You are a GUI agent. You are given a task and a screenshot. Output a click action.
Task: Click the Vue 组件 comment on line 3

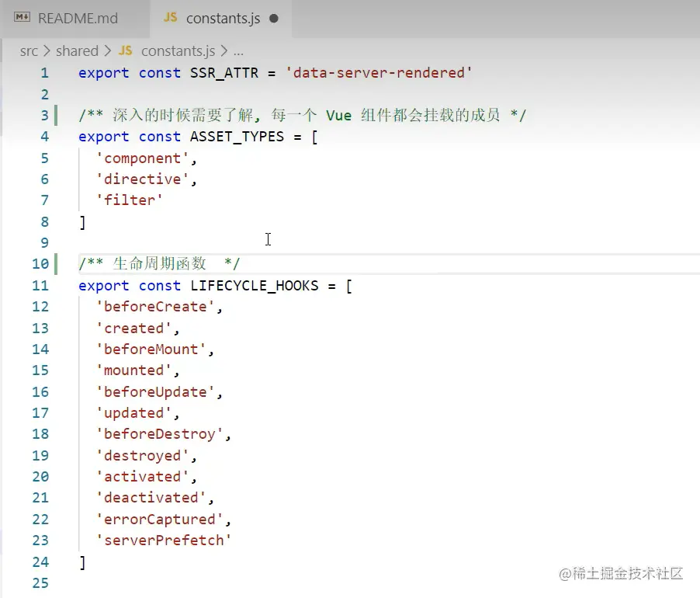coord(303,115)
